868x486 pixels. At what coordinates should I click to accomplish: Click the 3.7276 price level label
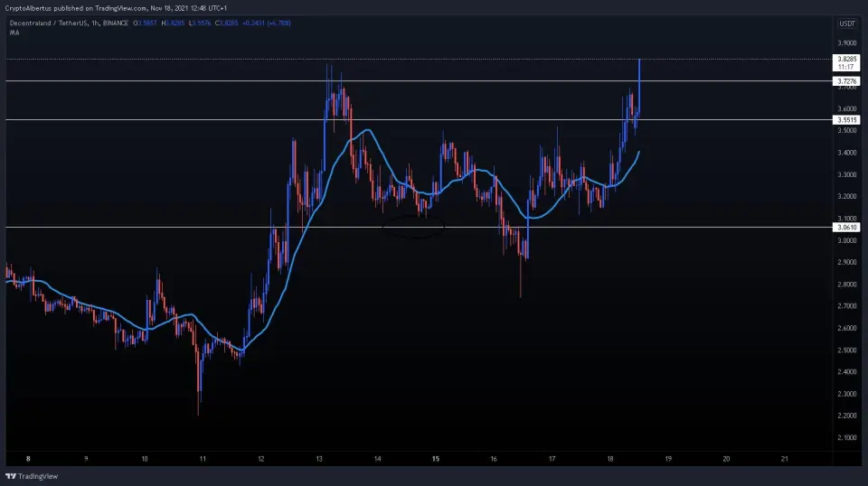[x=847, y=81]
